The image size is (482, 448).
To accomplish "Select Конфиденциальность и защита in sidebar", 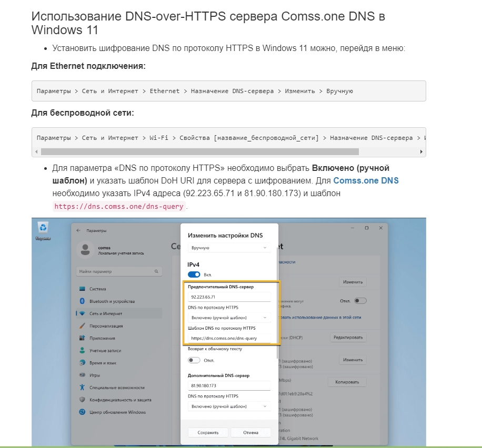I will [119, 400].
